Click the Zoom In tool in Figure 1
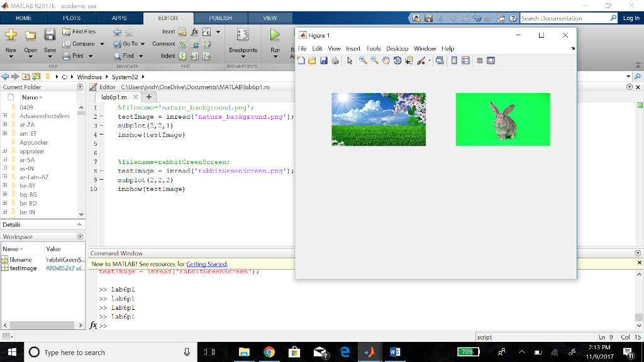644x362 pixels. pos(363,60)
